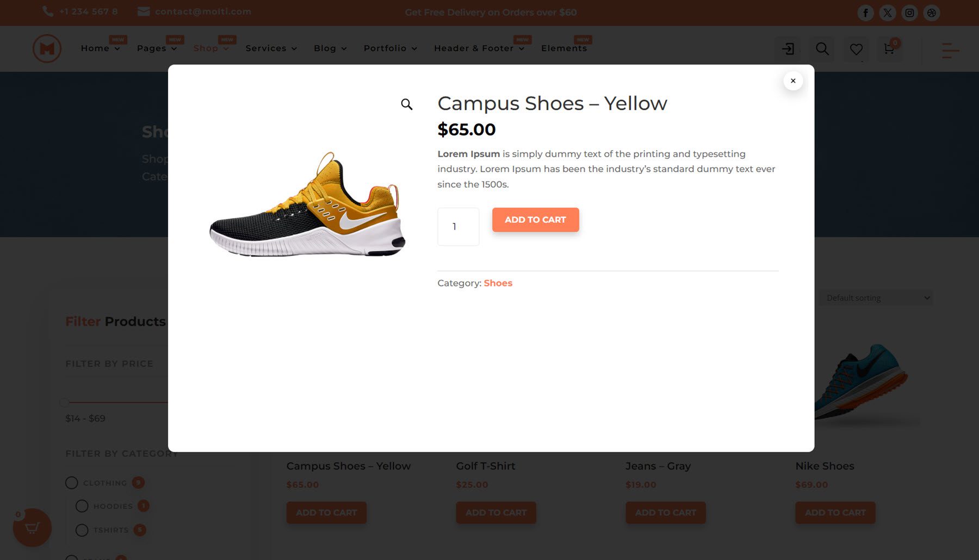Open the site search icon

tap(822, 49)
